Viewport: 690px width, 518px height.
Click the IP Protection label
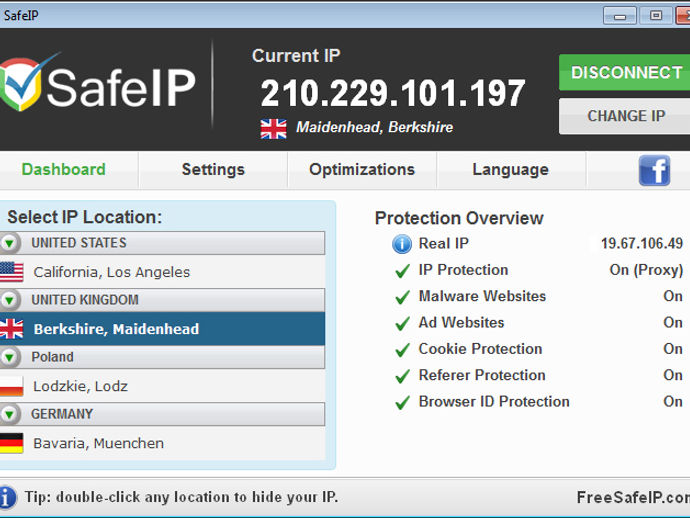(x=463, y=270)
